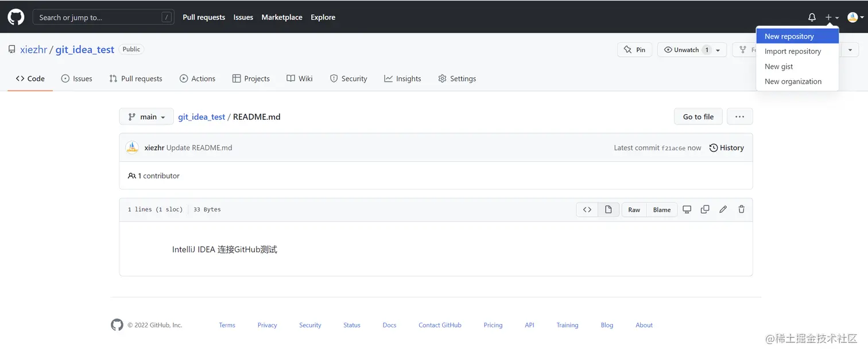This screenshot has width=868, height=355.
Task: Switch to the Wiki tab
Action: [300, 79]
